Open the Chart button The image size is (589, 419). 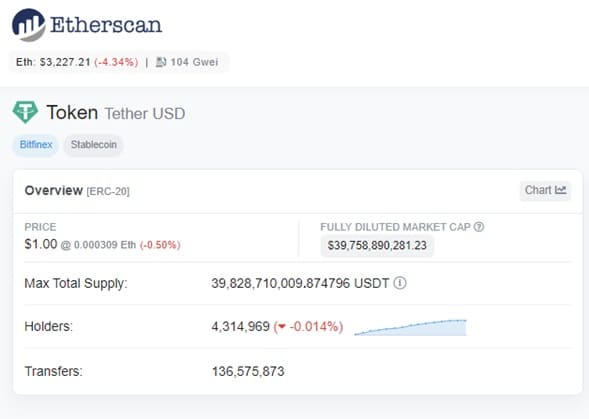[x=545, y=191]
